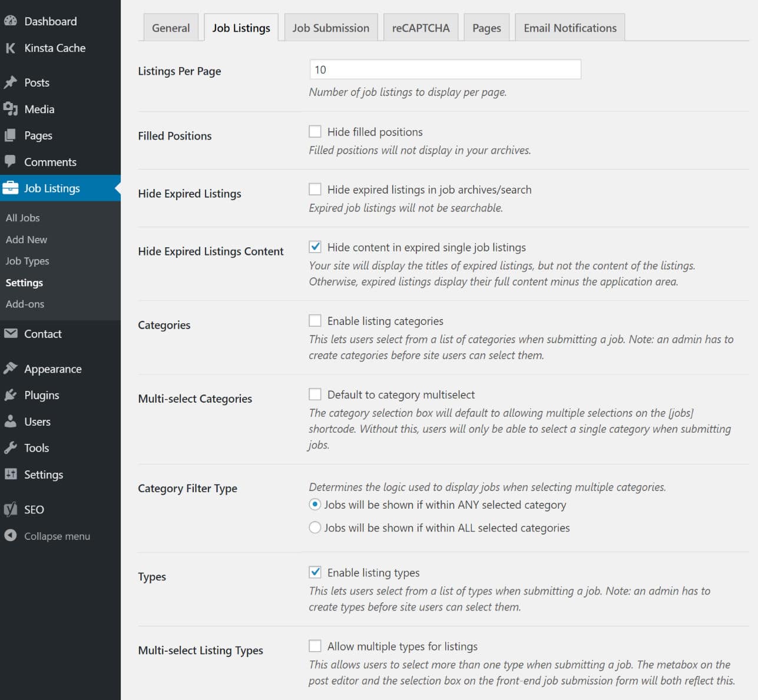Image resolution: width=758 pixels, height=700 pixels.
Task: Open the Dashboard via its gauge icon
Action: point(12,21)
